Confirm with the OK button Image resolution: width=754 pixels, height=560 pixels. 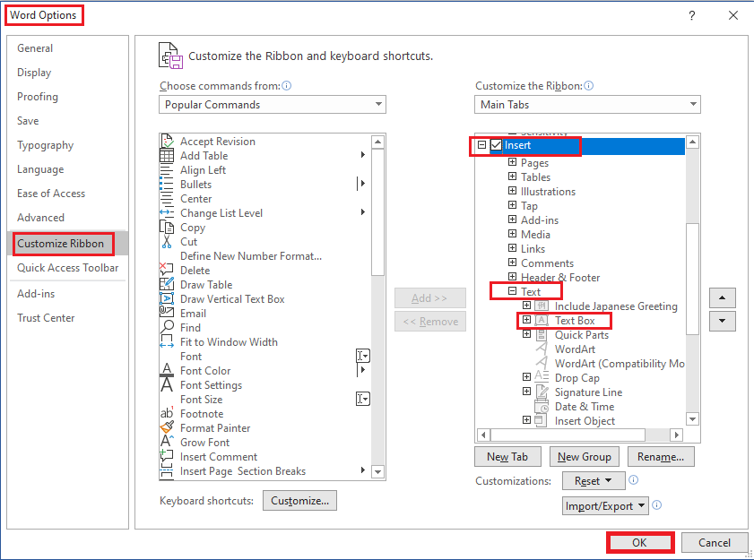[640, 543]
